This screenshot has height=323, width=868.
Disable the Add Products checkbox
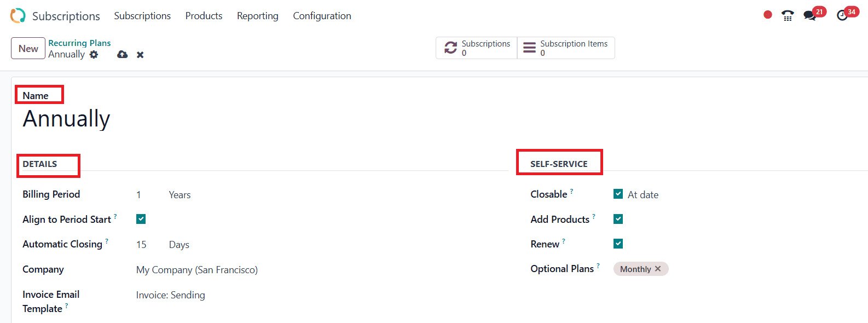click(618, 219)
